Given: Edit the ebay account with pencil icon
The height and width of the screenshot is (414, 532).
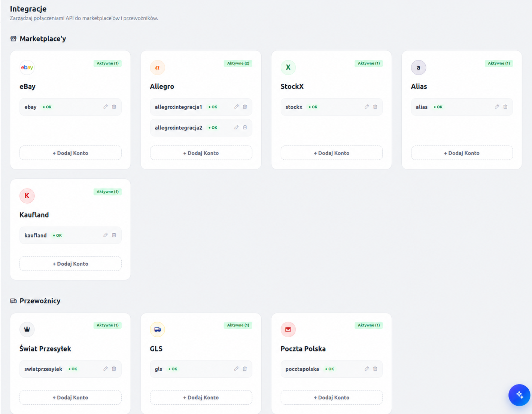Looking at the screenshot, I should 106,107.
